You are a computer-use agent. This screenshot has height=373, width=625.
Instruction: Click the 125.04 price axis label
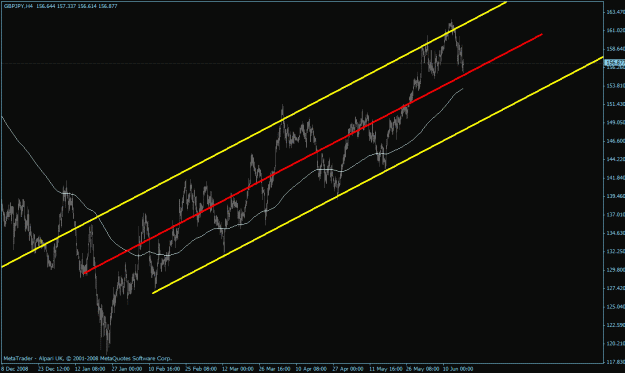[x=615, y=306]
